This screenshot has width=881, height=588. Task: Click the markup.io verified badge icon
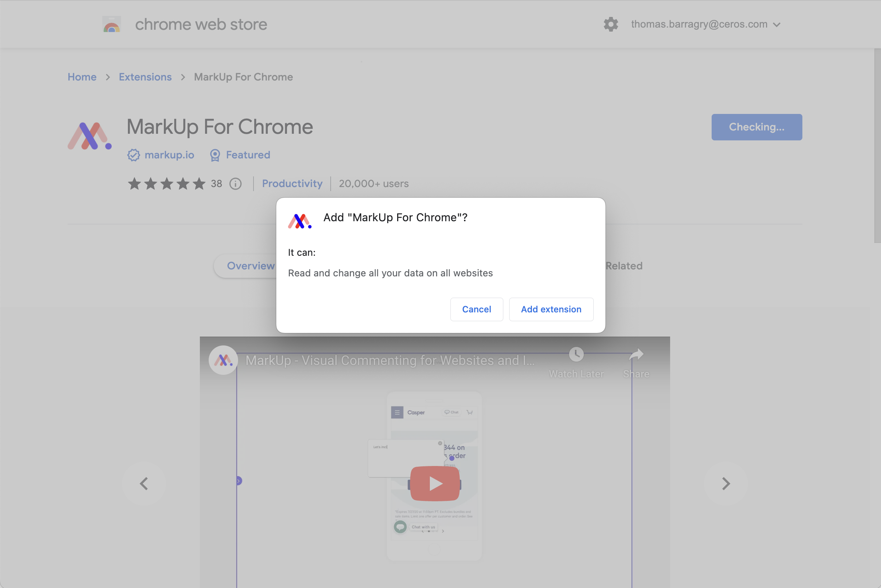pyautogui.click(x=134, y=155)
